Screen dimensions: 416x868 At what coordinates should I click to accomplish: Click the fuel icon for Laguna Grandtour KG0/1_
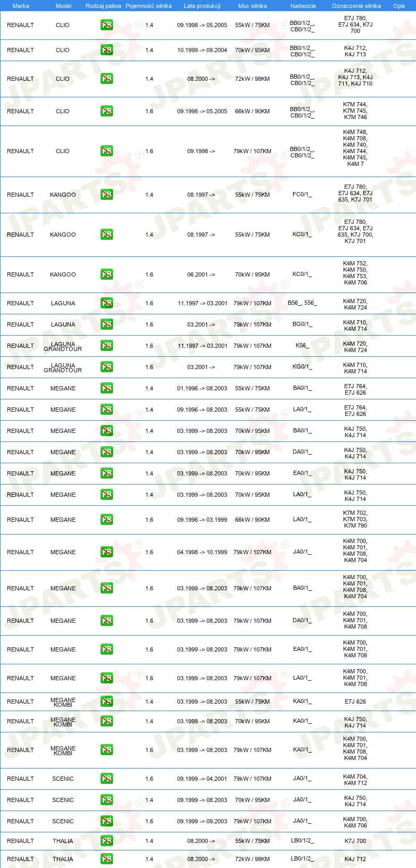107,367
